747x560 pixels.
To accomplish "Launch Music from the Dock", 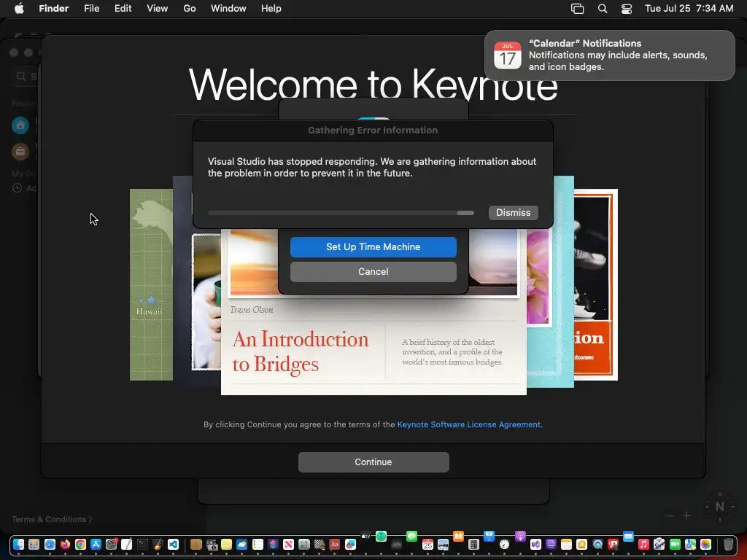I will 643,544.
